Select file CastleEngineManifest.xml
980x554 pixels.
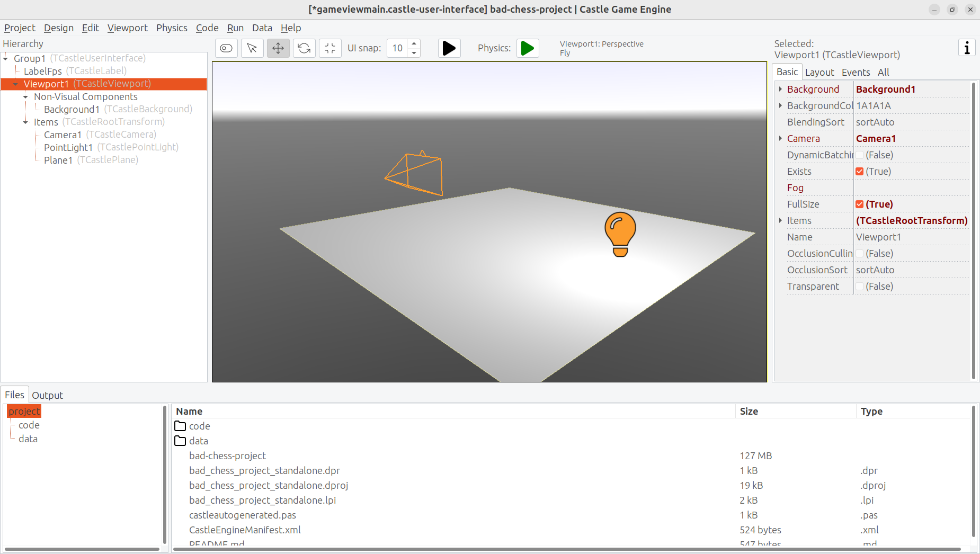(x=245, y=530)
